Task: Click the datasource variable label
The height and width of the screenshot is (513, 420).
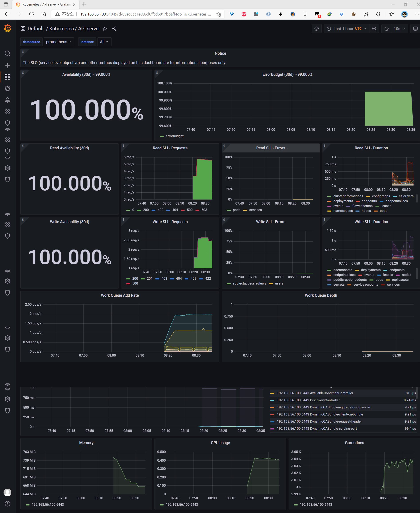Action: pyautogui.click(x=31, y=42)
